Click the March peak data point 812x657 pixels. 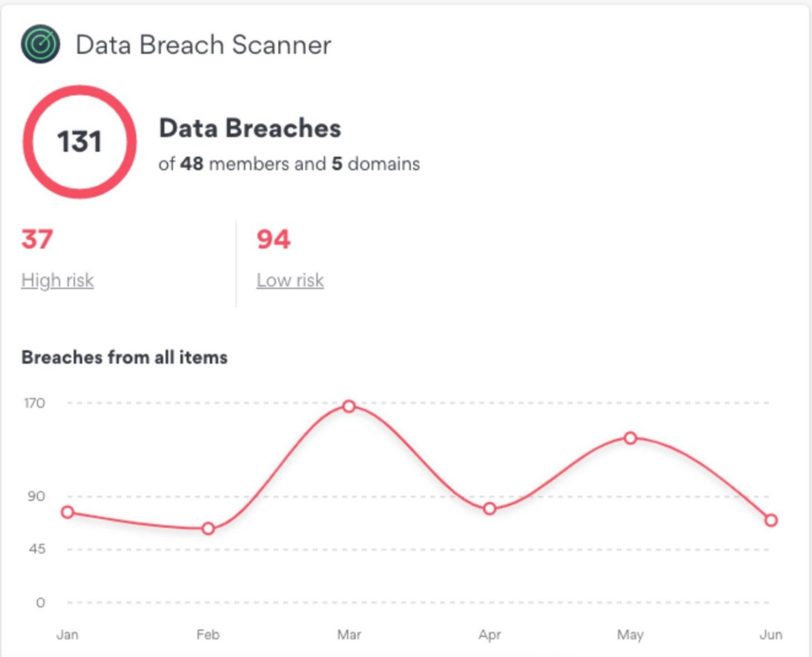pos(348,406)
